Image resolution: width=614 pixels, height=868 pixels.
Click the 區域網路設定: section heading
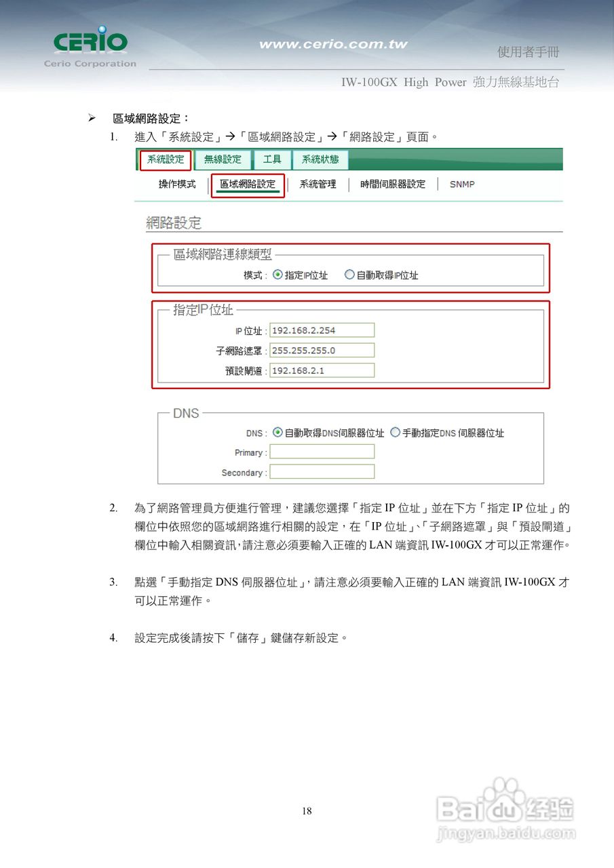151,119
